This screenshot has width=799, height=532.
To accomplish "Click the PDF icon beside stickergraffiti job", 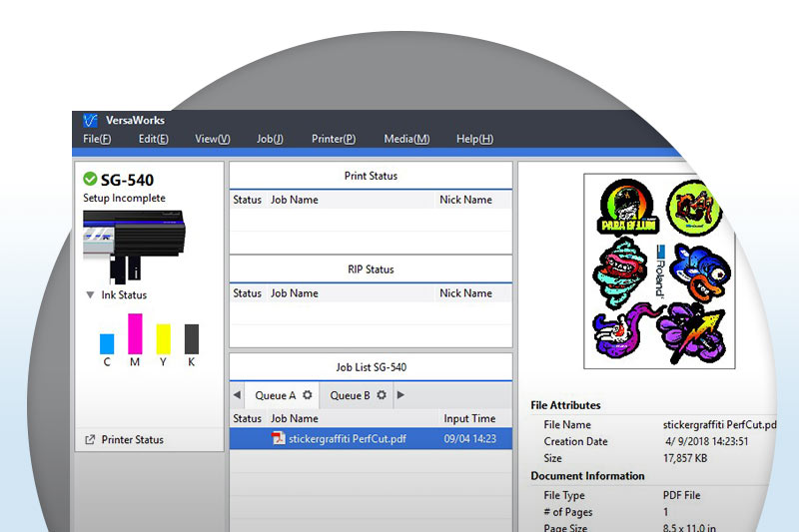I will [x=279, y=438].
